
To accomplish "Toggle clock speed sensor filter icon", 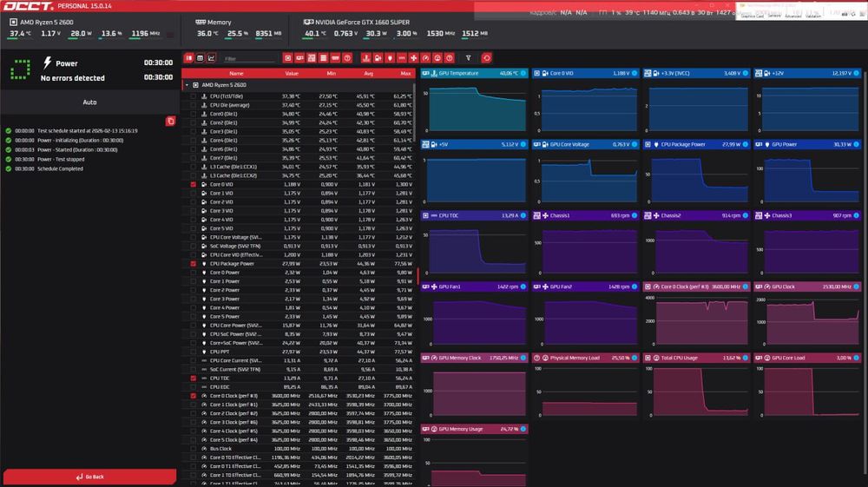I will click(x=425, y=58).
